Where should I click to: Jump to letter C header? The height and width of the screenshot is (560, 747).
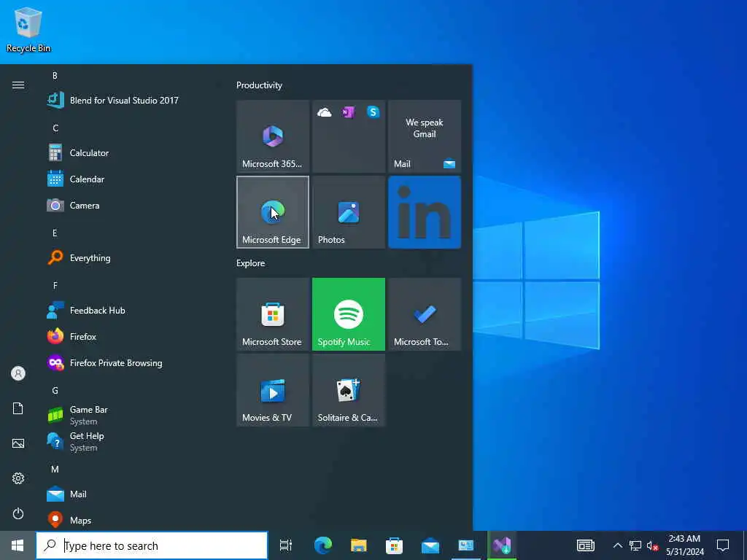click(55, 128)
